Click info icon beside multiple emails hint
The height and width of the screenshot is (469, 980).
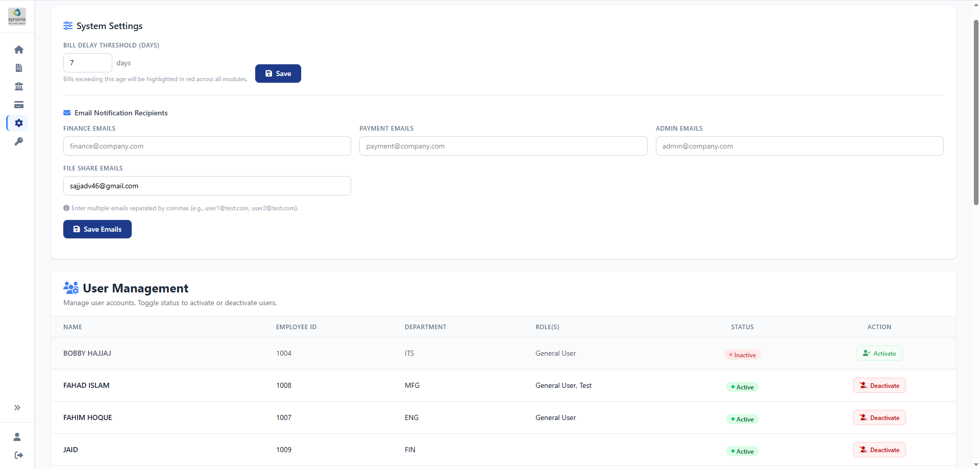click(66, 208)
